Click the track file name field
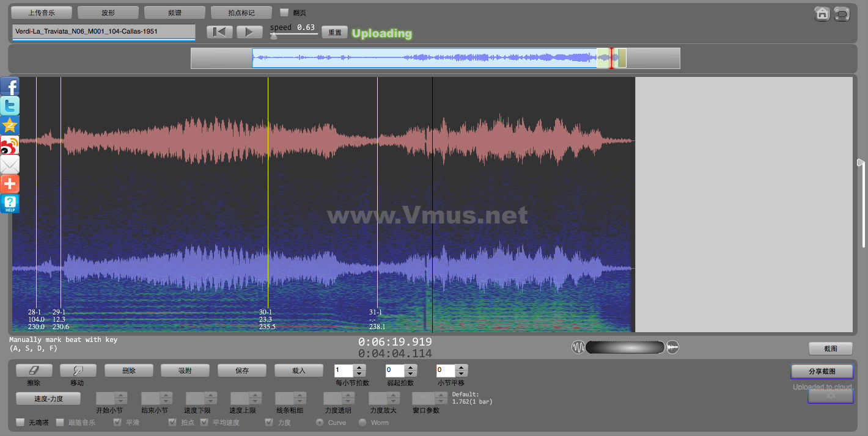 (103, 31)
